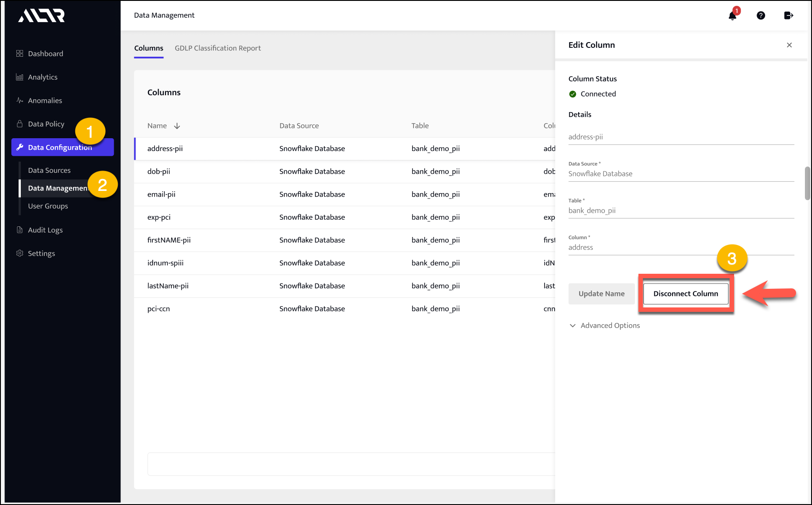This screenshot has height=505, width=812.
Task: Open help via question mark icon
Action: coord(761,16)
